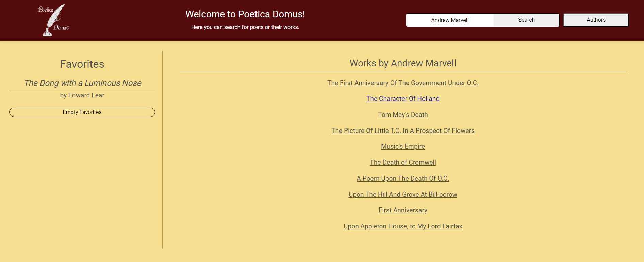Viewport: 644px width, 262px height.
Task: Click the Search button
Action: coord(526,20)
